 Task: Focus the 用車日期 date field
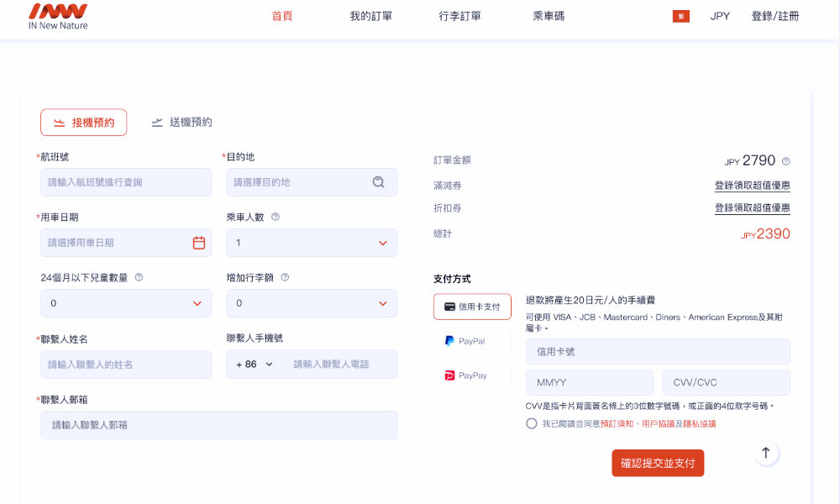click(127, 243)
